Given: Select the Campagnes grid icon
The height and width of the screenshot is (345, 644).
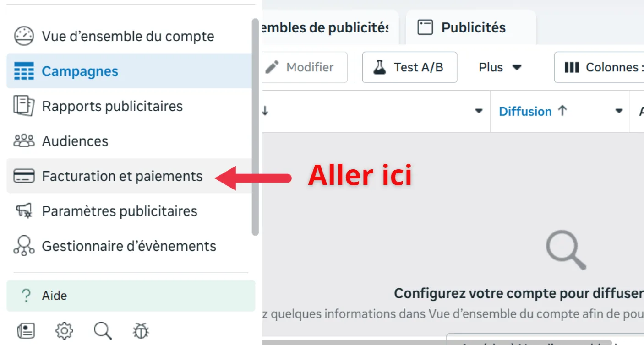Looking at the screenshot, I should 24,71.
